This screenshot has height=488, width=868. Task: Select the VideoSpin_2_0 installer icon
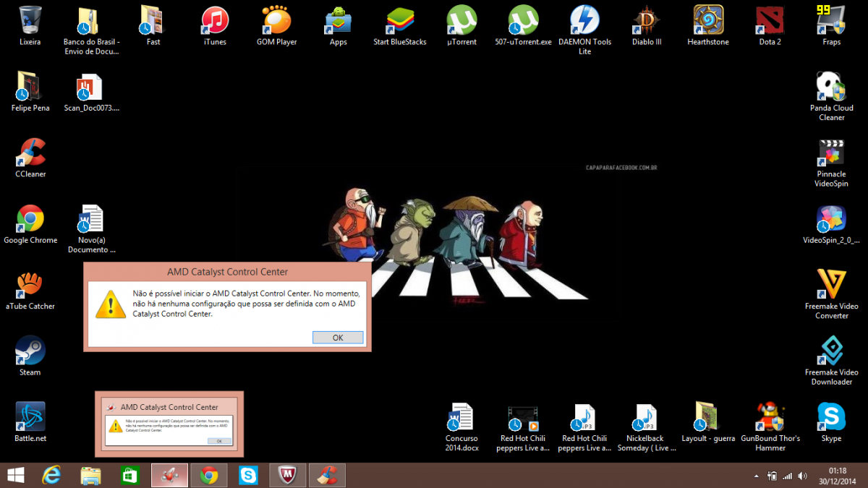[x=832, y=223]
